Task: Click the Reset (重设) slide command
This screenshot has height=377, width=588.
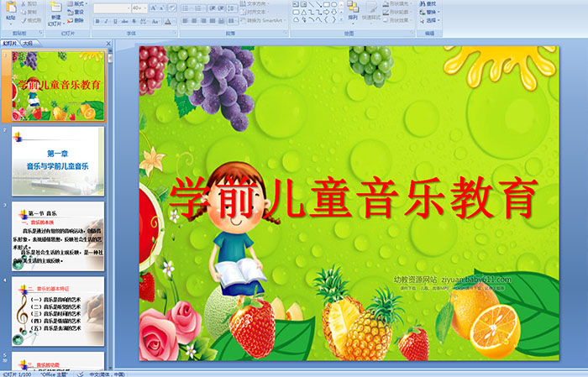Action: [x=76, y=12]
